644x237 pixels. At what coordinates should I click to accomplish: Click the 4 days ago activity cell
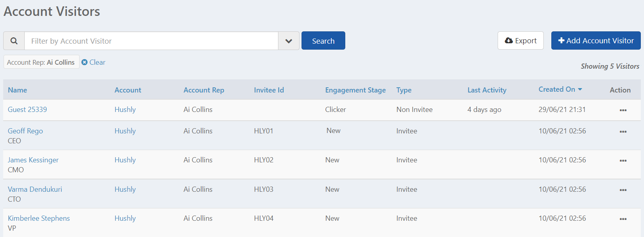[484, 110]
